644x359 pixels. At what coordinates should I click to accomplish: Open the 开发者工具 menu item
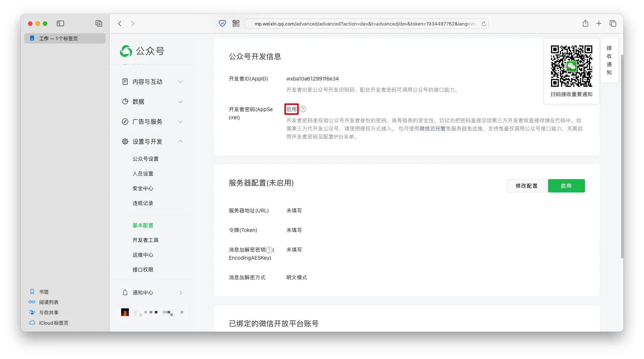(x=145, y=240)
